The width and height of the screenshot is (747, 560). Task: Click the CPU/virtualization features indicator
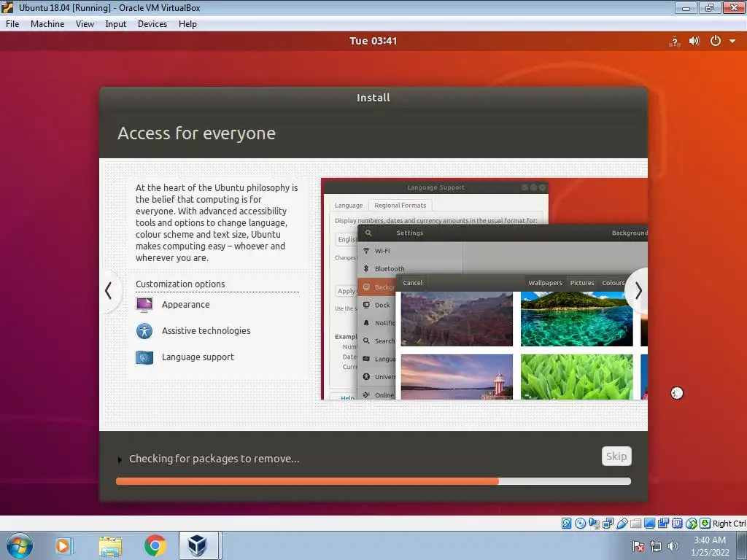[677, 524]
